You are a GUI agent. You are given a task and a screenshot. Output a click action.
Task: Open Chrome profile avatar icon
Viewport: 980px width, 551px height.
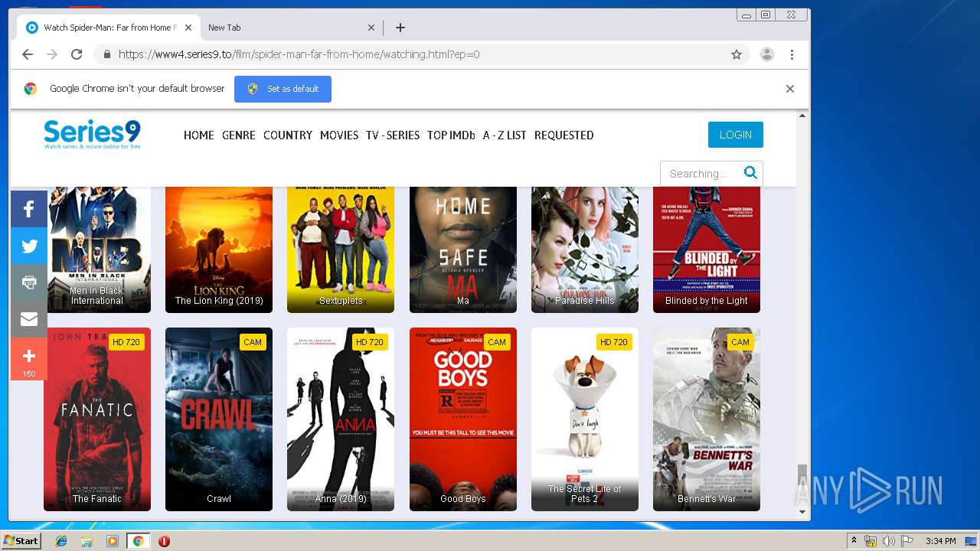click(766, 54)
